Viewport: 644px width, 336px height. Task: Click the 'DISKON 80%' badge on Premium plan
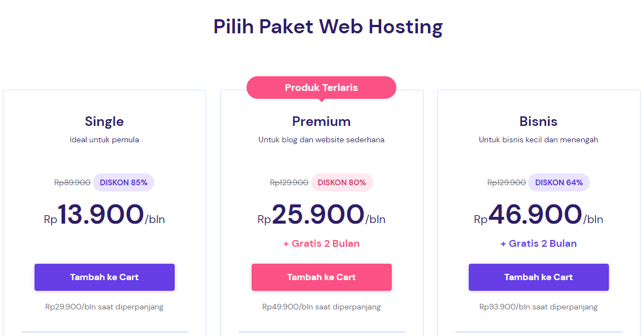(342, 182)
